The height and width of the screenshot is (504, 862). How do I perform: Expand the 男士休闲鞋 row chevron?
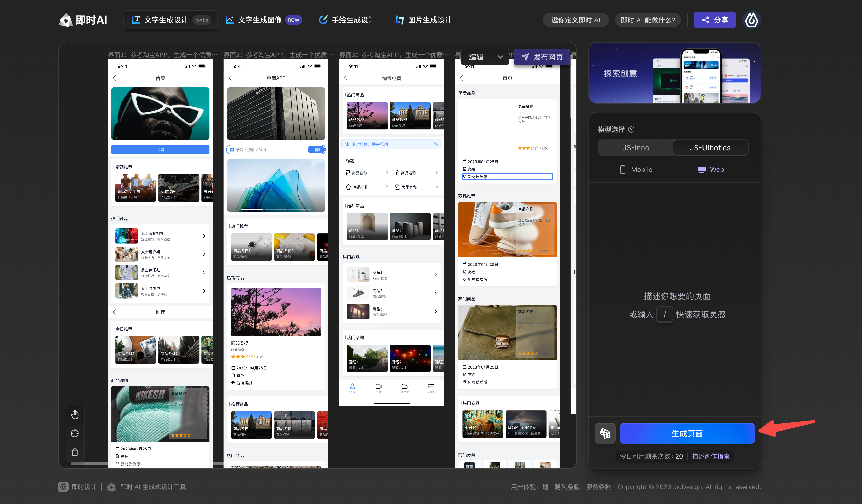point(204,272)
